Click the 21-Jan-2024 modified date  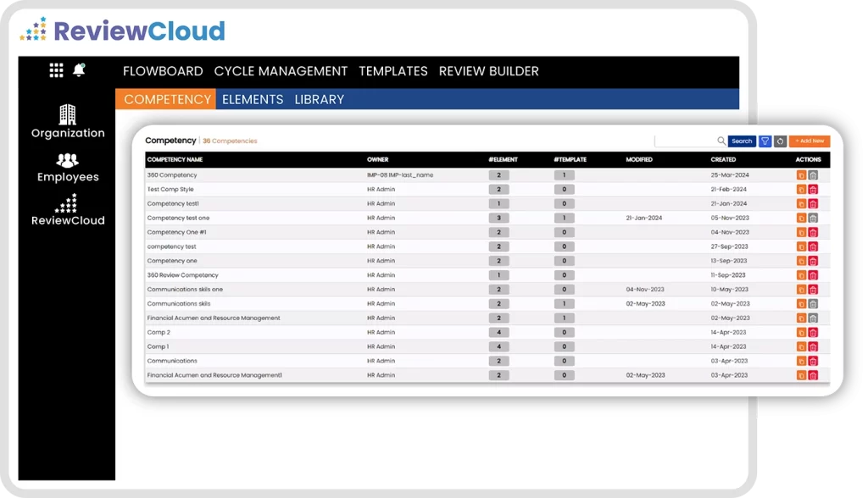pos(644,218)
